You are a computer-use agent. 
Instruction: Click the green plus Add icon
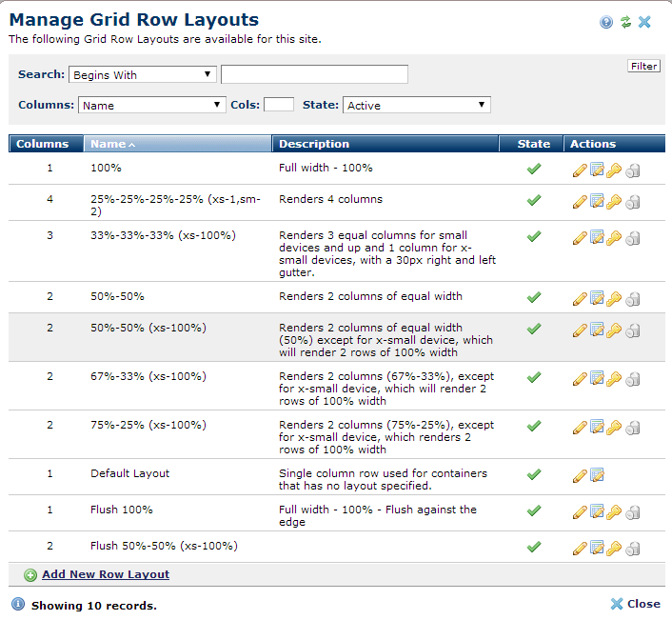tap(30, 575)
